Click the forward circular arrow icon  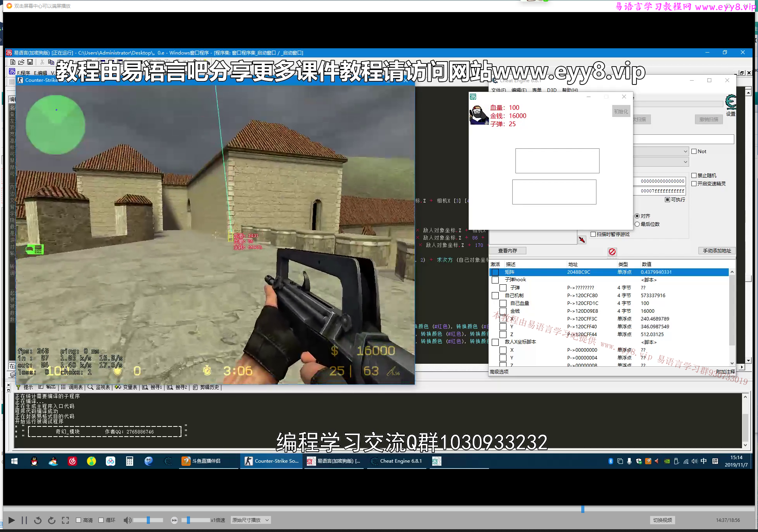[51, 520]
